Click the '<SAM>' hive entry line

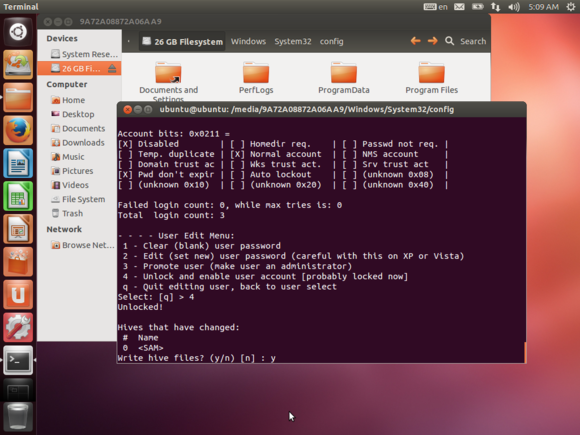[143, 348]
